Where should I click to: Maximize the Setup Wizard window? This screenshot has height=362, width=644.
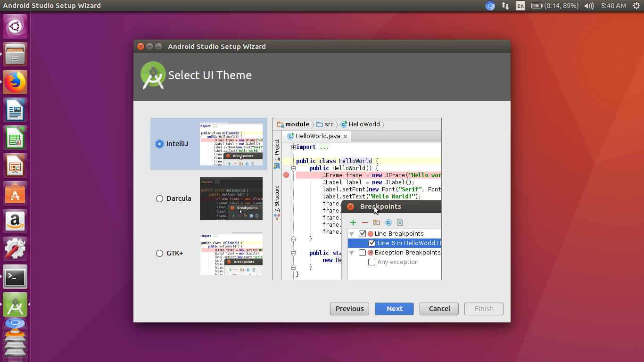pyautogui.click(x=158, y=46)
